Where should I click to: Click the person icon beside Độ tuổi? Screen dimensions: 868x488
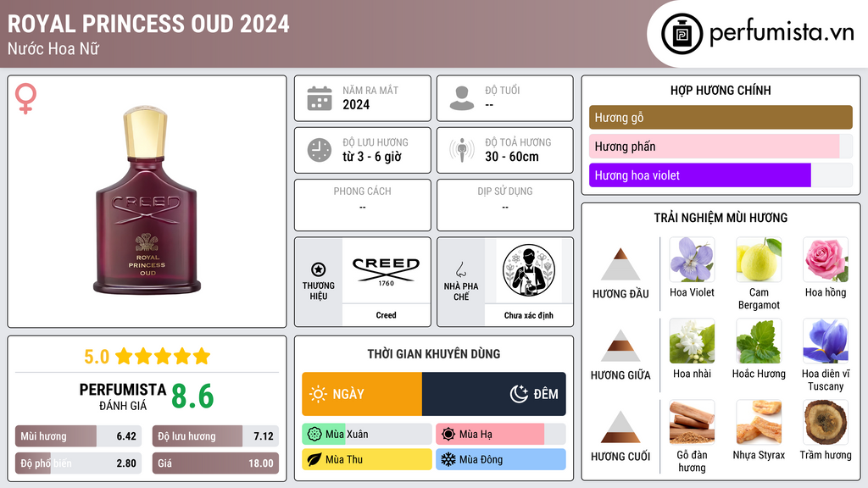[462, 98]
